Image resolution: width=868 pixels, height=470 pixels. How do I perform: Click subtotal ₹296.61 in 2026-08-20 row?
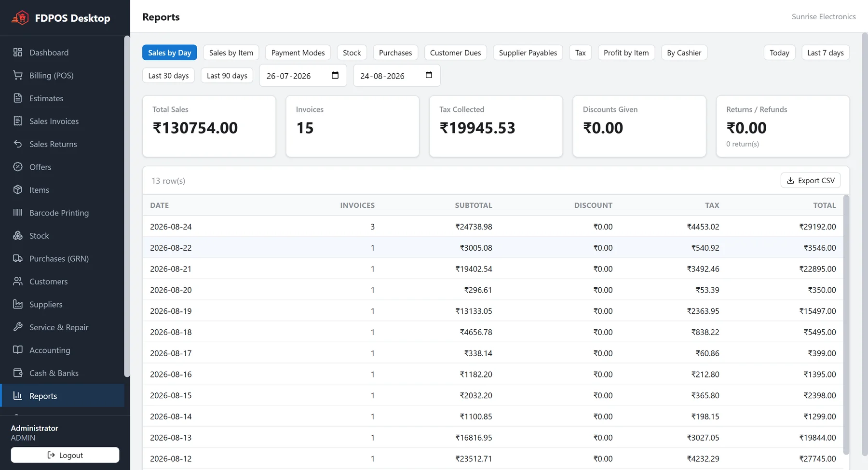(x=478, y=290)
